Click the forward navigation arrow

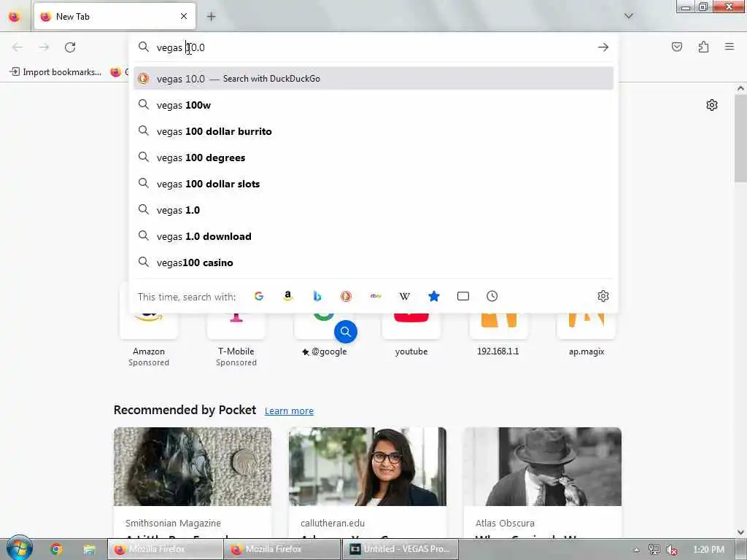[x=44, y=47]
